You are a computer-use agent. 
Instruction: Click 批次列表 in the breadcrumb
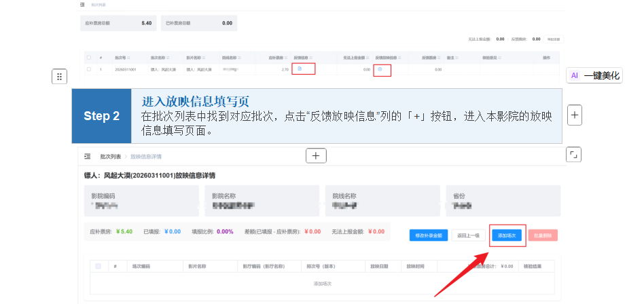click(109, 156)
